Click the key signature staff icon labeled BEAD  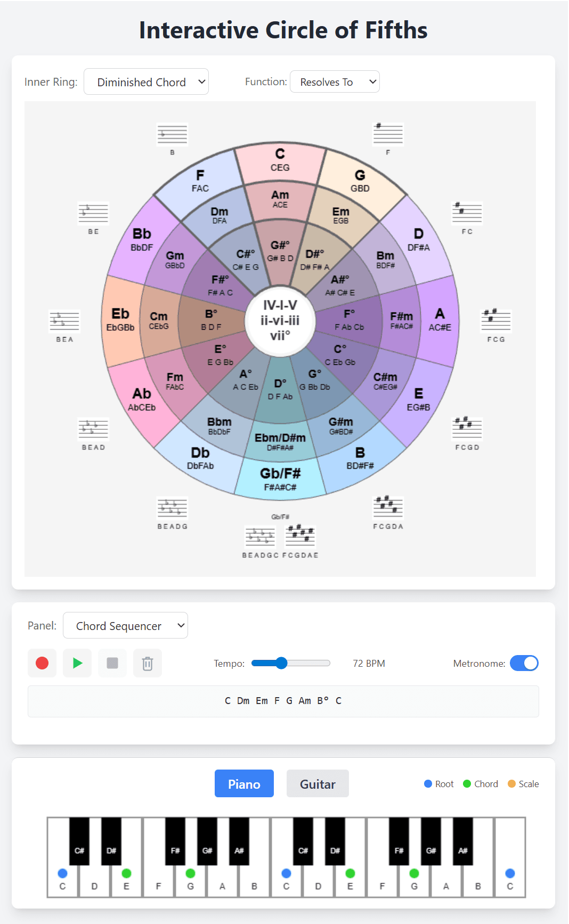point(93,429)
